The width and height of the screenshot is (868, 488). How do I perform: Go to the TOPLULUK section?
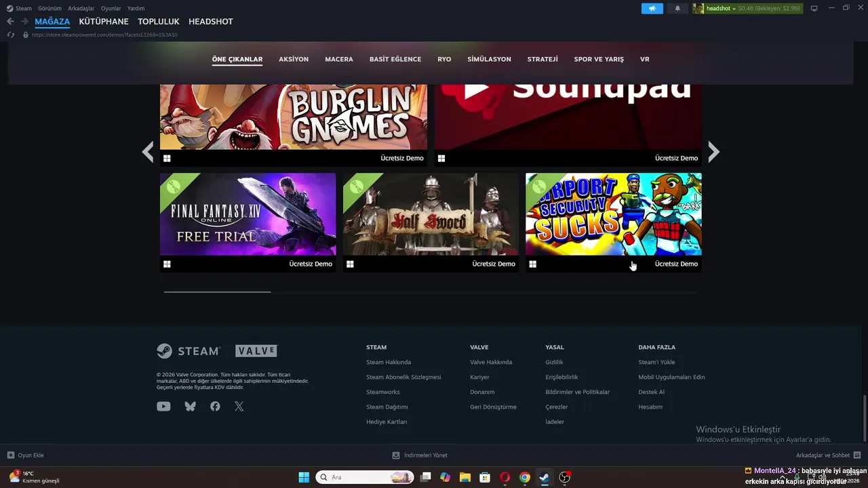pyautogui.click(x=159, y=22)
